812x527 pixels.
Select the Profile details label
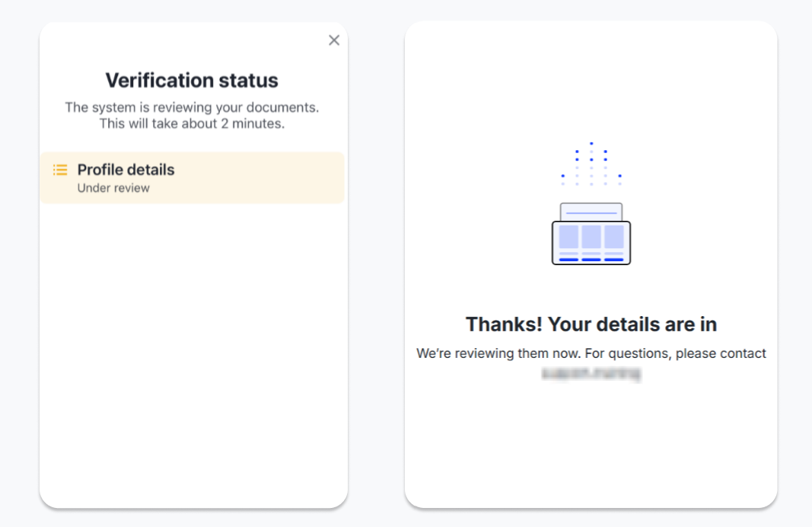[126, 170]
